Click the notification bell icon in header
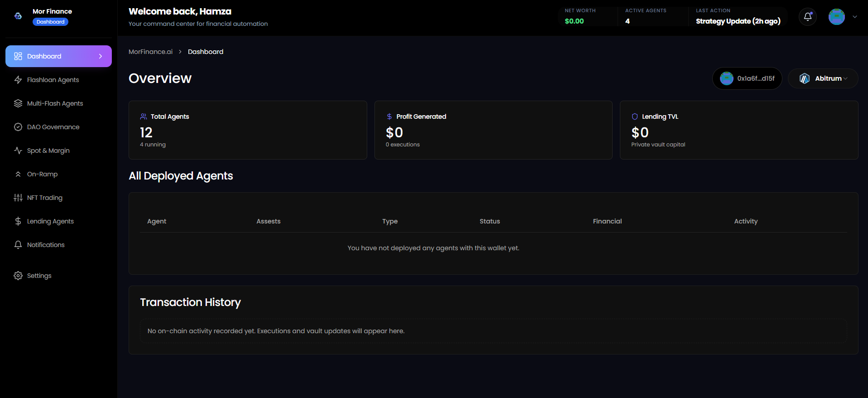 (x=807, y=17)
